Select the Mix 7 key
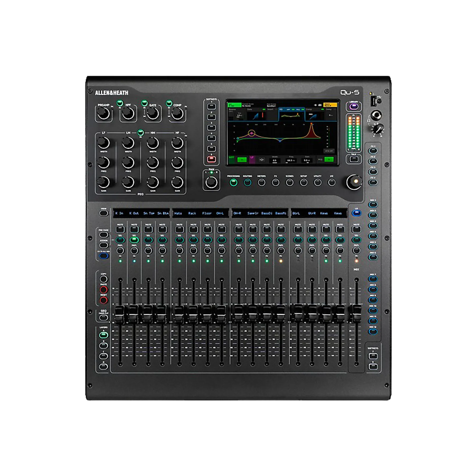The image size is (476, 476). 373,279
